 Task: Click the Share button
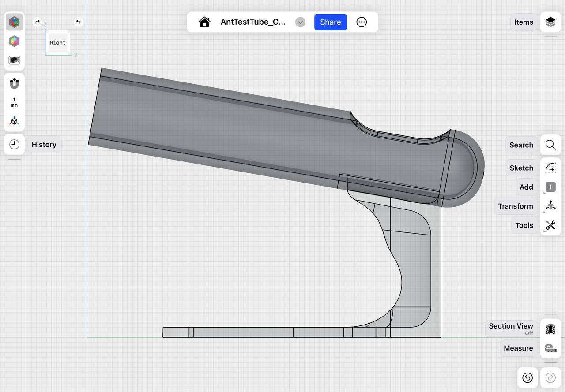(x=330, y=22)
